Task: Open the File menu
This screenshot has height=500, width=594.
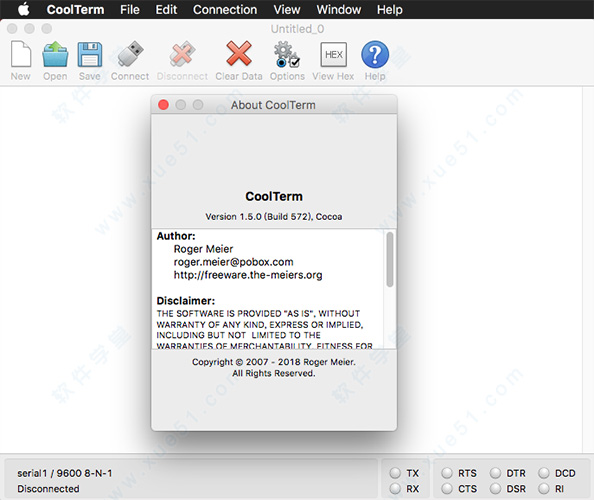Action: click(x=130, y=9)
